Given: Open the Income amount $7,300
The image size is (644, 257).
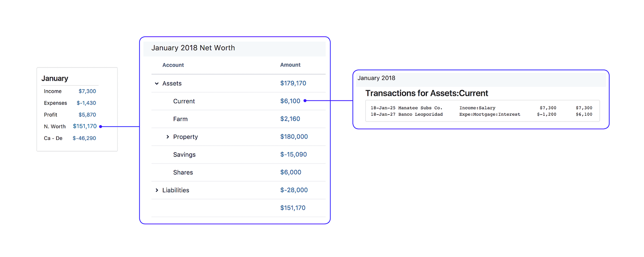Looking at the screenshot, I should (87, 91).
